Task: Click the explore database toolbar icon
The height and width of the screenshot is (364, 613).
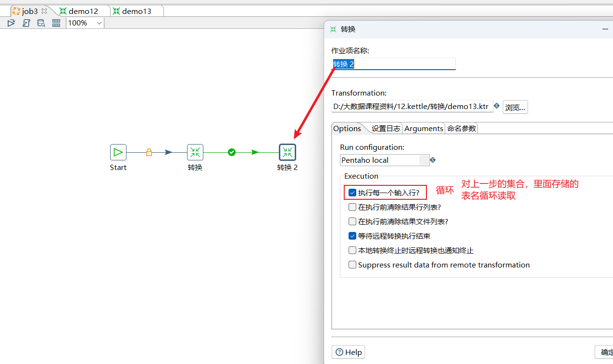Action: pos(41,23)
